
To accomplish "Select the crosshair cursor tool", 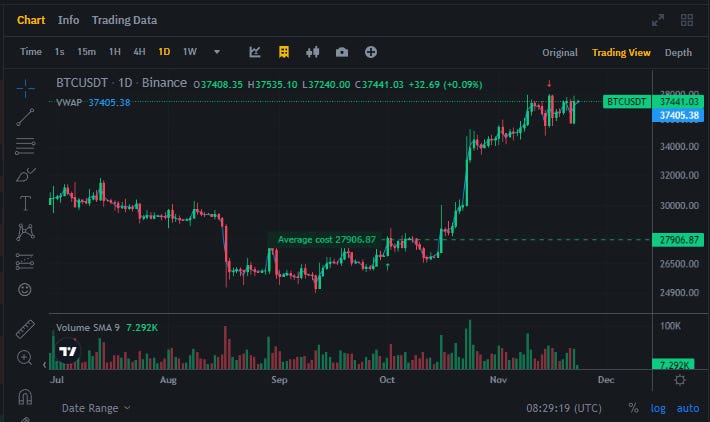I will [x=25, y=88].
